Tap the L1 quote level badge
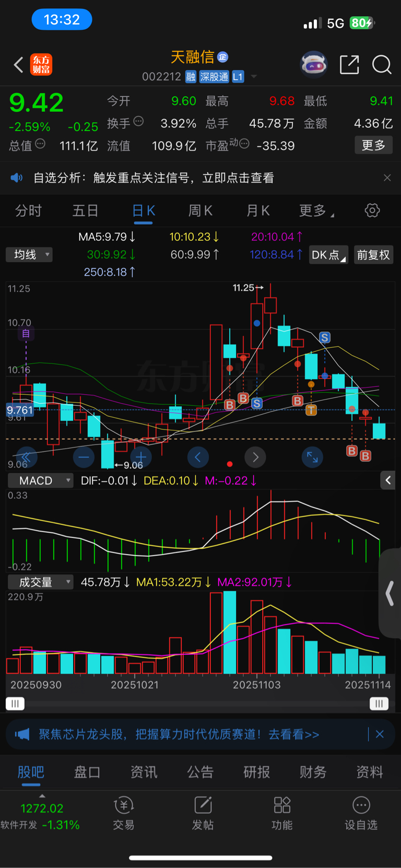The height and width of the screenshot is (868, 401). (238, 77)
